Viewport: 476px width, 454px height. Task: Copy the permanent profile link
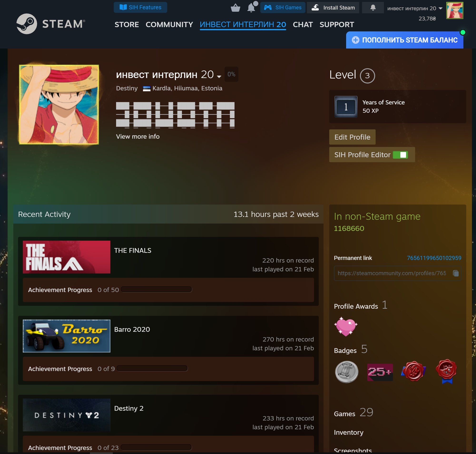(x=456, y=273)
